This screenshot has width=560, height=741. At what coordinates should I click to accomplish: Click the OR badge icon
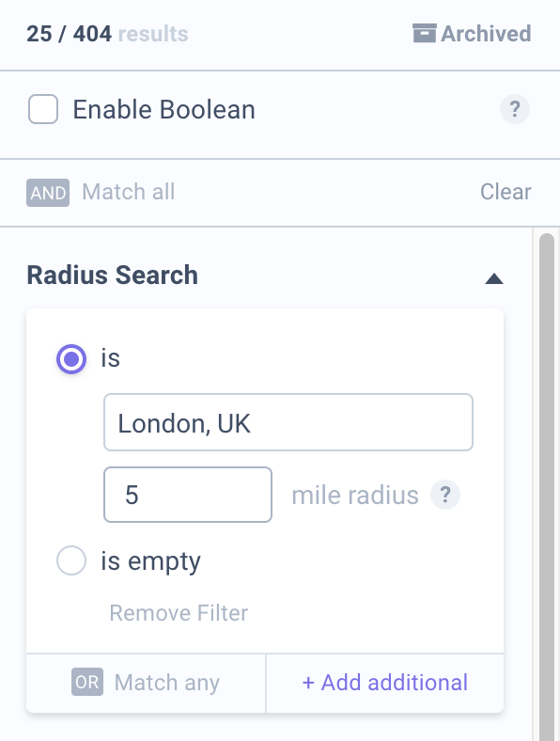pos(87,682)
